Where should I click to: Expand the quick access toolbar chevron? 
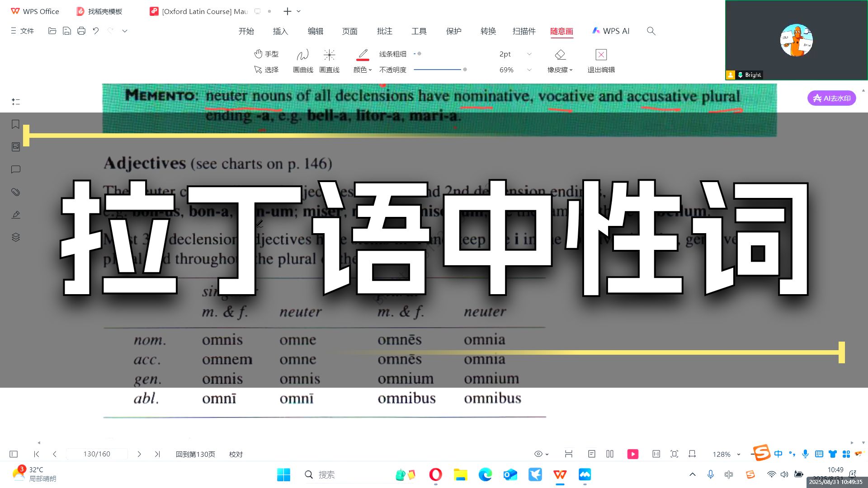(125, 31)
